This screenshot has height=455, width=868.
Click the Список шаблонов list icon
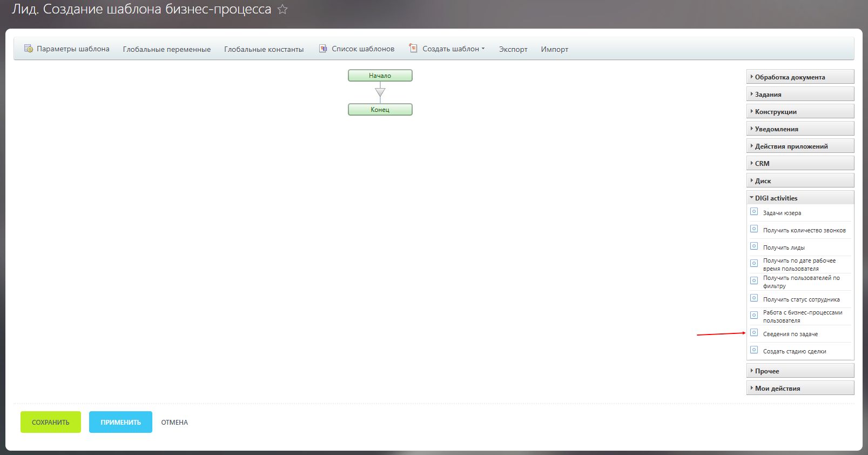click(x=323, y=49)
